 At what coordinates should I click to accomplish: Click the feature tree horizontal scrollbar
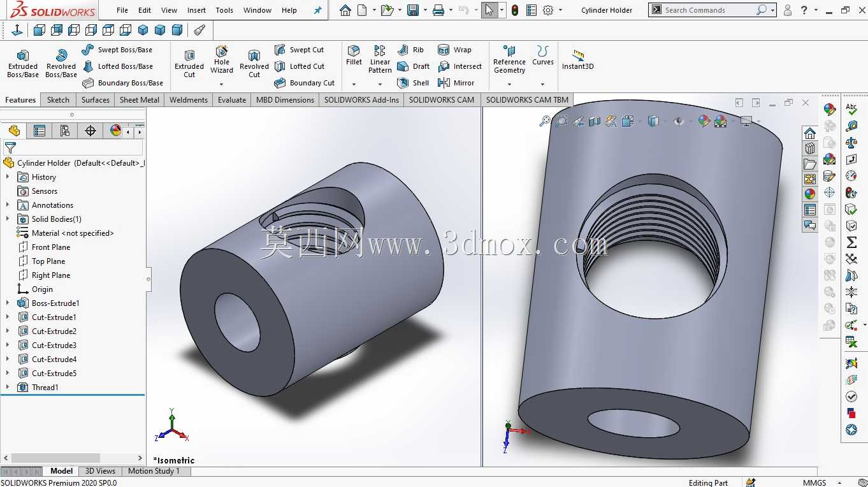[x=56, y=458]
